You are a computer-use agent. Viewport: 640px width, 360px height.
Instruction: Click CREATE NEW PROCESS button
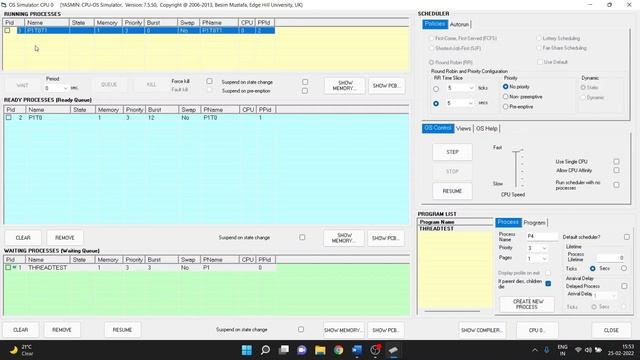(527, 304)
